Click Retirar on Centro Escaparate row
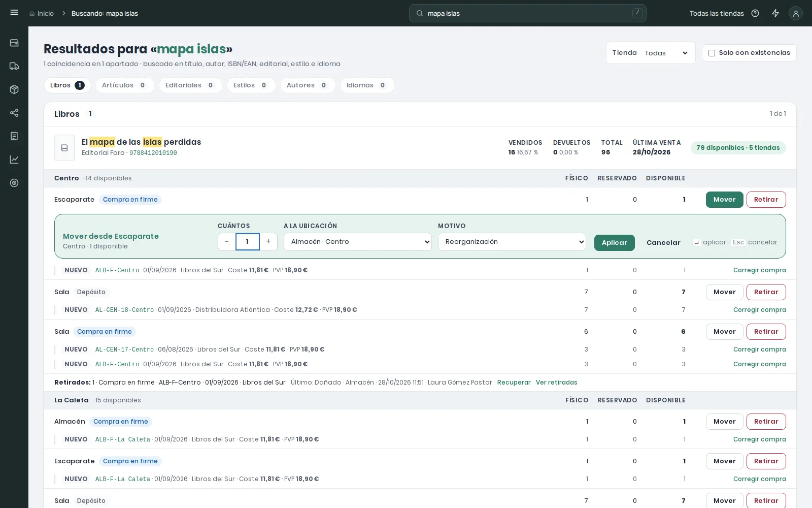 pos(766,200)
